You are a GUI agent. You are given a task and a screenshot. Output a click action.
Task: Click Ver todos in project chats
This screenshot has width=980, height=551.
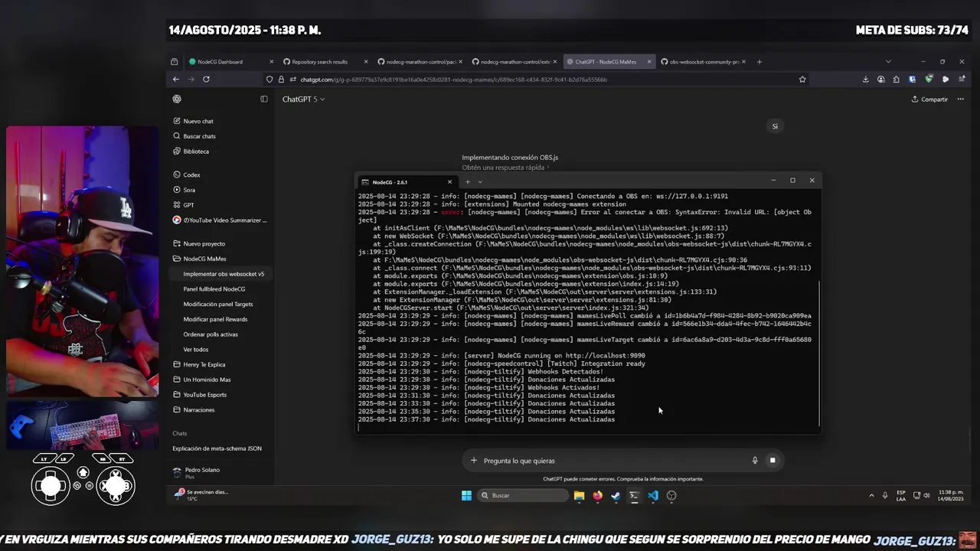[195, 350]
